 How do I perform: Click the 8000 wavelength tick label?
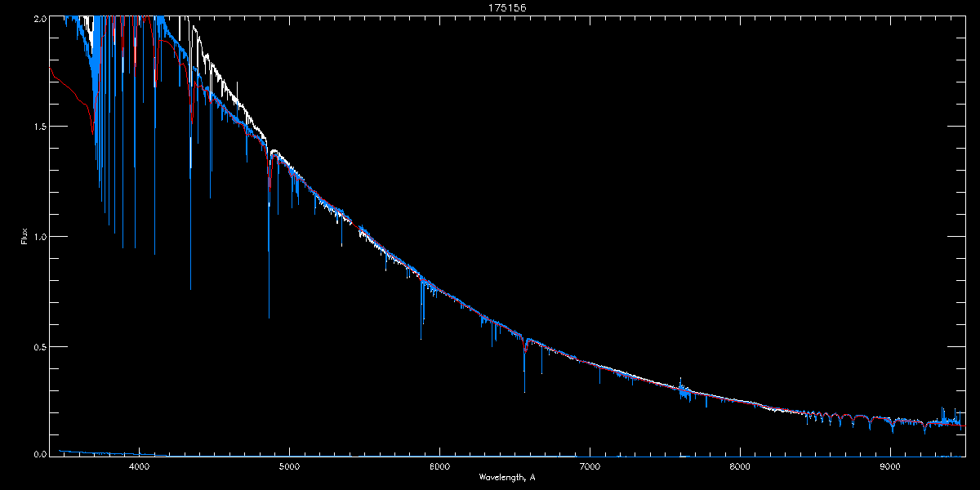740,467
